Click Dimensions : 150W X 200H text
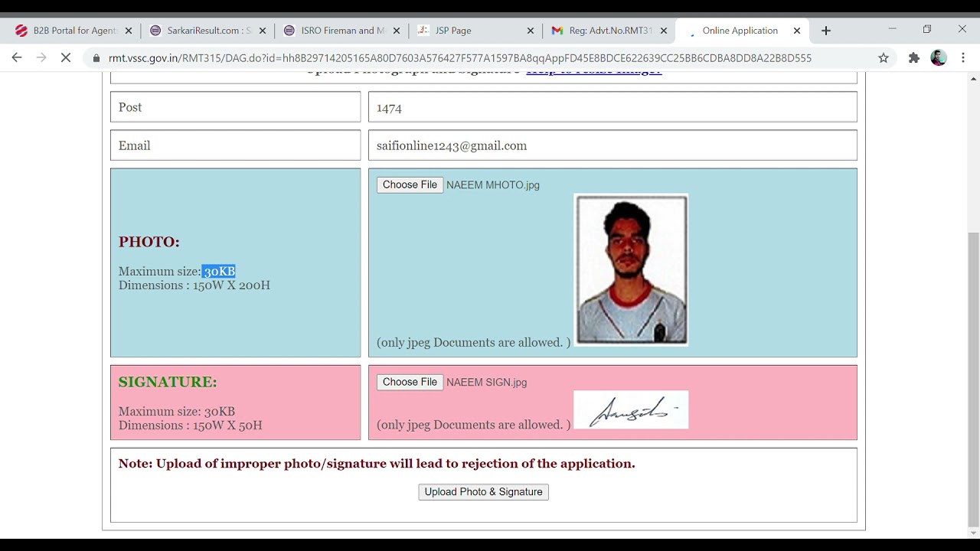The image size is (980, 551). pos(194,285)
